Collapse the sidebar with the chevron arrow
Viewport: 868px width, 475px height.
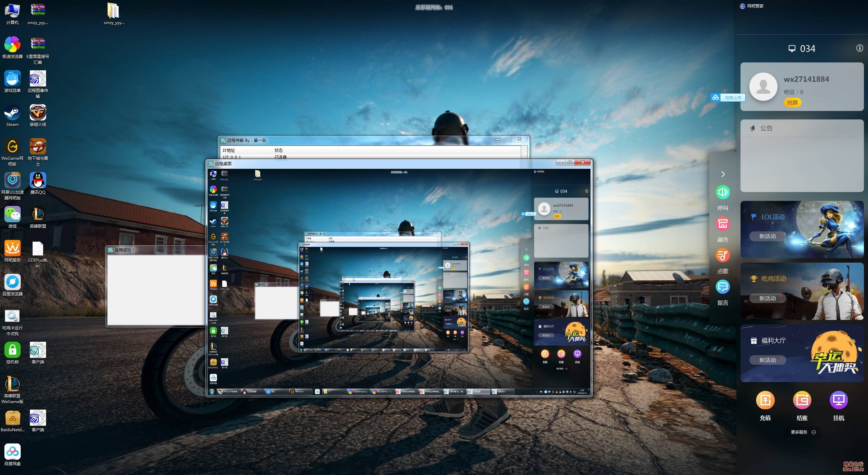click(x=723, y=174)
